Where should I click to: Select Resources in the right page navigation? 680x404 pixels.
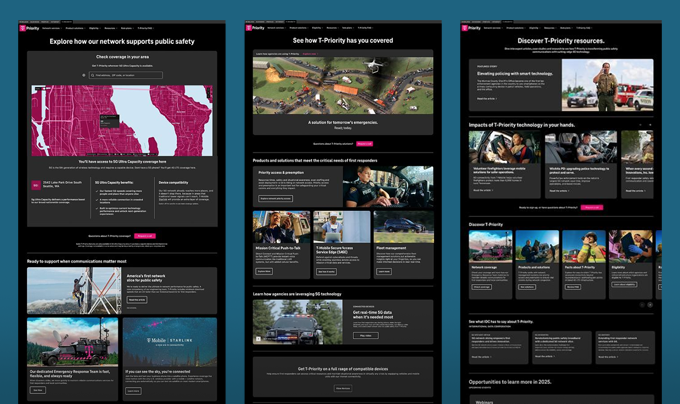click(550, 28)
